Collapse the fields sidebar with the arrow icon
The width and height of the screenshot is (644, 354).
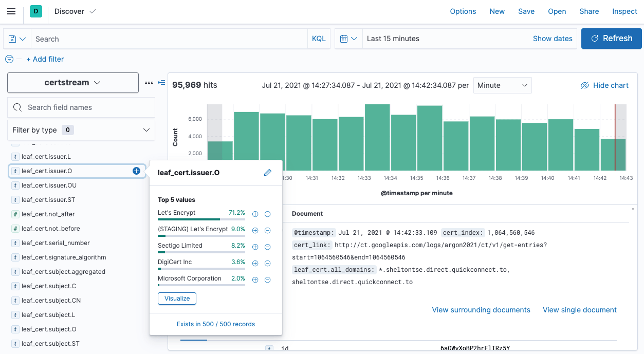[x=161, y=82]
